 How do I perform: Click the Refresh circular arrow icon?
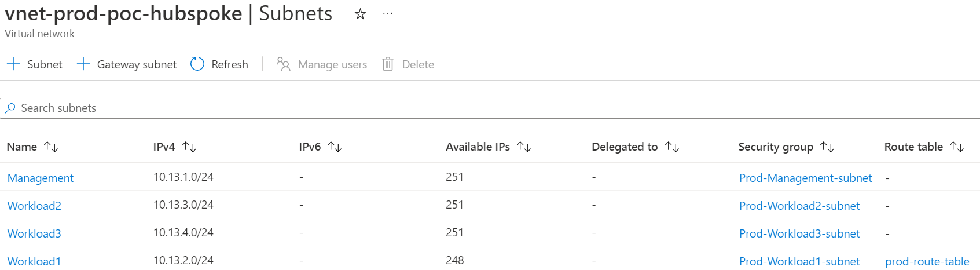197,64
